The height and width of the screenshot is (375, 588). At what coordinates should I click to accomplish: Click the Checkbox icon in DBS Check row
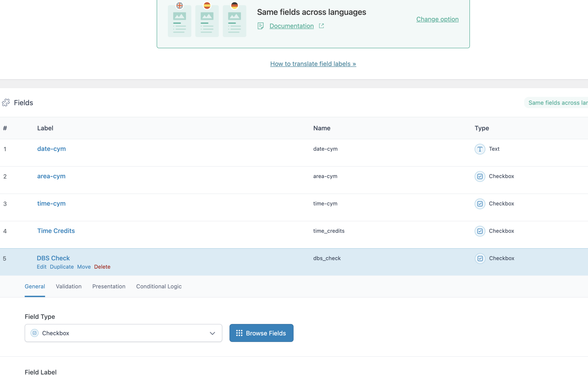[x=480, y=258]
